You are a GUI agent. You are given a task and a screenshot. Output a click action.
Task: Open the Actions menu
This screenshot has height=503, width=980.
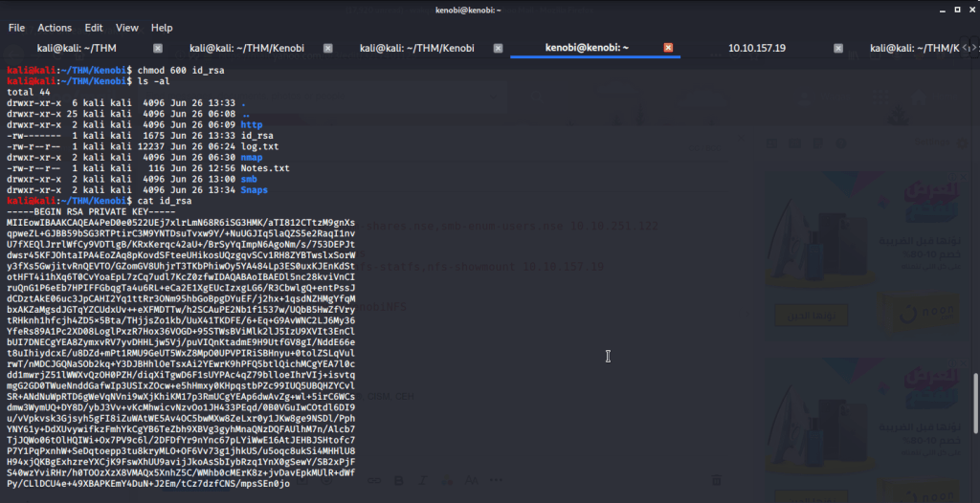pos(55,28)
